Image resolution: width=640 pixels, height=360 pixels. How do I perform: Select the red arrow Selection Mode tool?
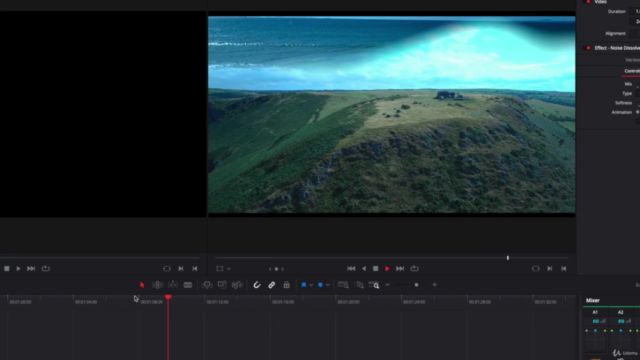pos(142,285)
